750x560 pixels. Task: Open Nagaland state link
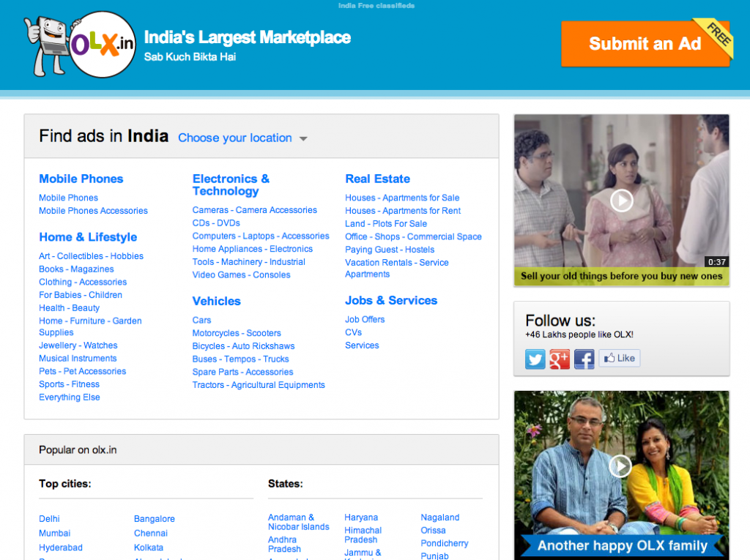coord(440,518)
